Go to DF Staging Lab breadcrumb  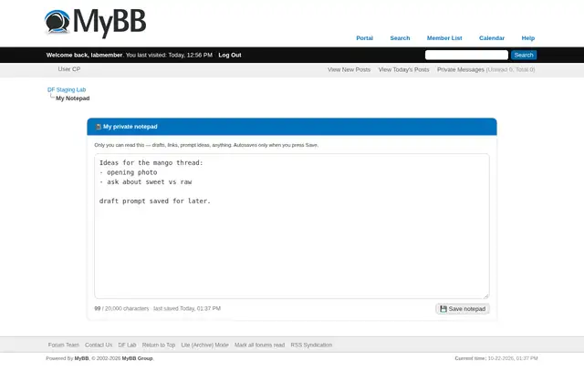(67, 89)
